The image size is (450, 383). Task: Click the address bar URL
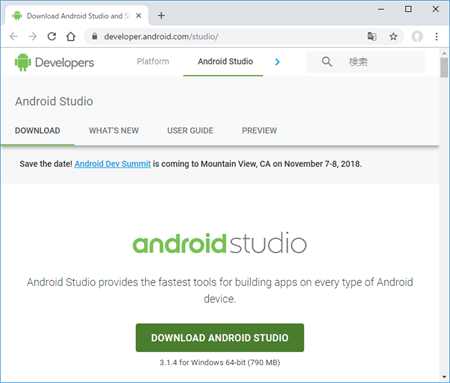click(161, 36)
